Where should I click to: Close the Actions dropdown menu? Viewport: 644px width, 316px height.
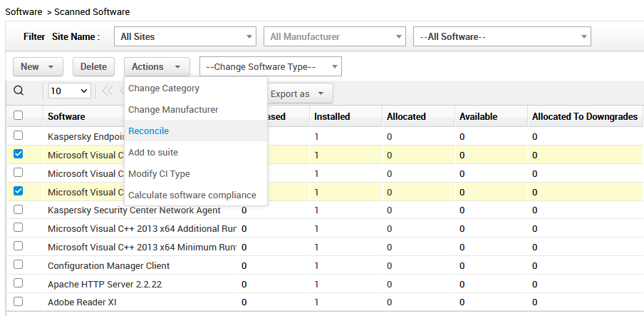[x=157, y=67]
